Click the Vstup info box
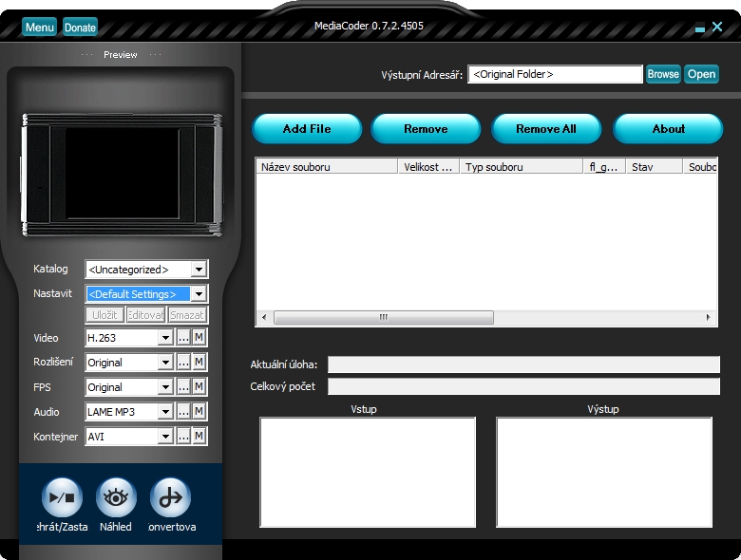741x560 pixels. [x=368, y=472]
